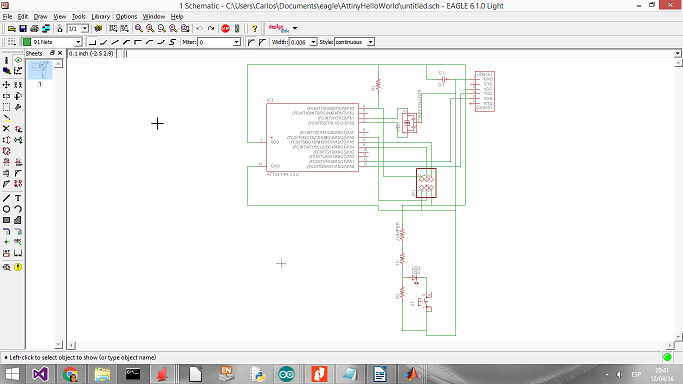This screenshot has width=683, height=384.
Task: Select the Text tool
Action: pyautogui.click(x=18, y=198)
